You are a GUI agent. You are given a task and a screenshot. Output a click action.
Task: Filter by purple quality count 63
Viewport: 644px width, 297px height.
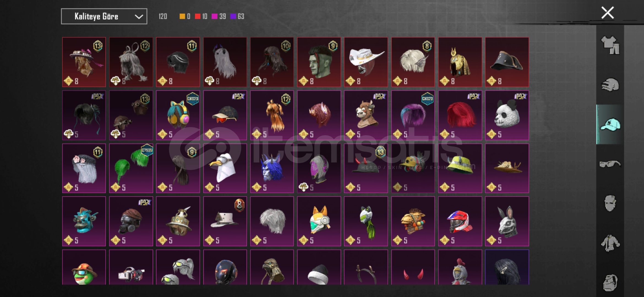(237, 16)
